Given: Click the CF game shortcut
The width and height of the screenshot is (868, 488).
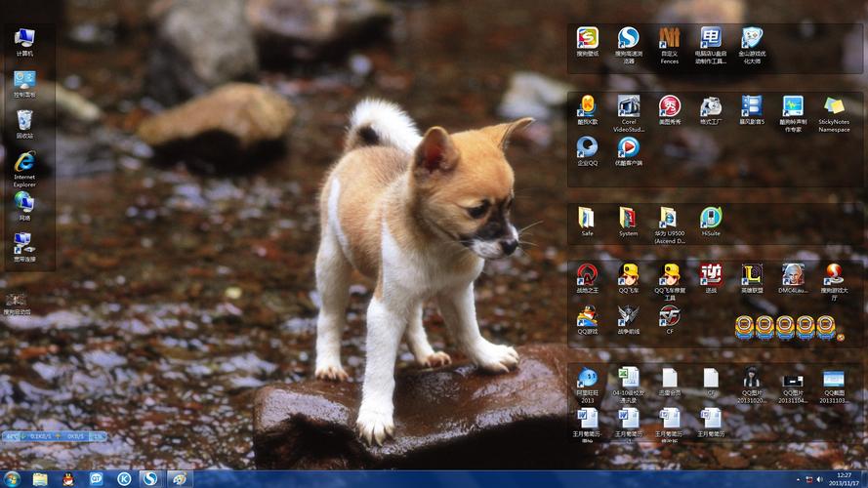Looking at the screenshot, I should pyautogui.click(x=670, y=315).
